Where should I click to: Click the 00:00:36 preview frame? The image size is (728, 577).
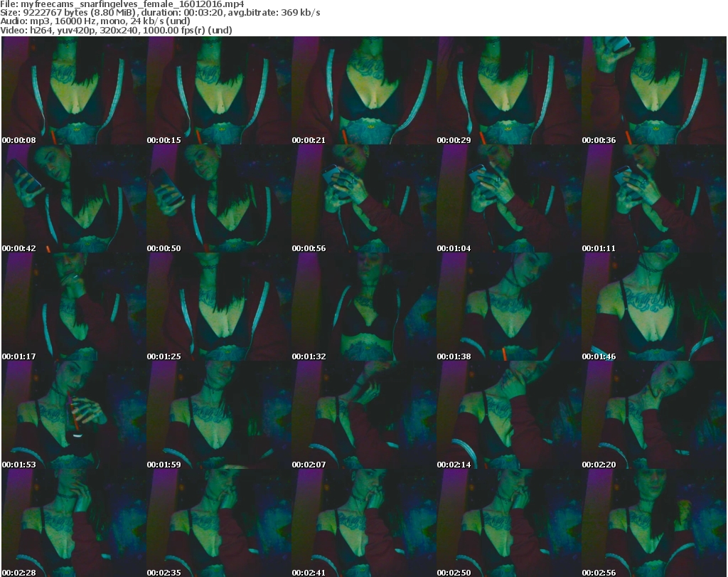(x=654, y=90)
